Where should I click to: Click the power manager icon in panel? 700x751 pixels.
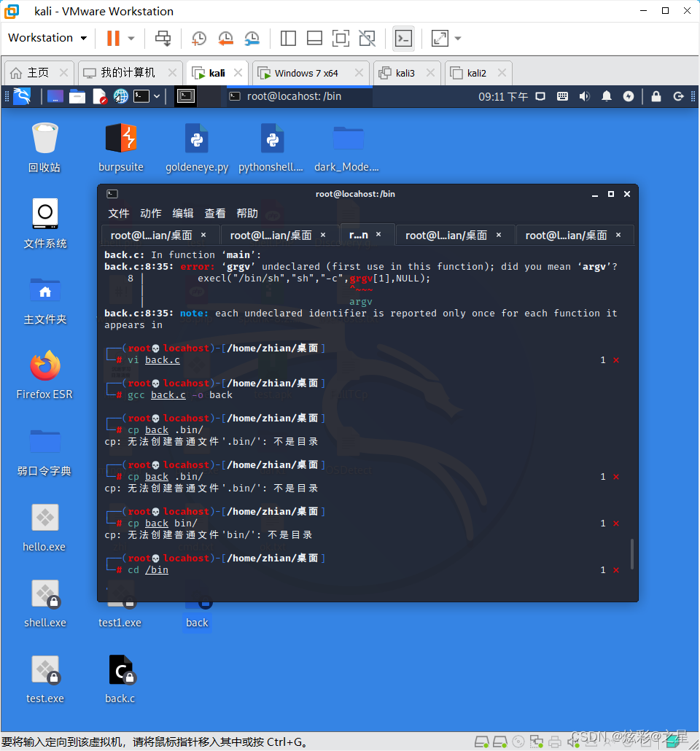(629, 97)
